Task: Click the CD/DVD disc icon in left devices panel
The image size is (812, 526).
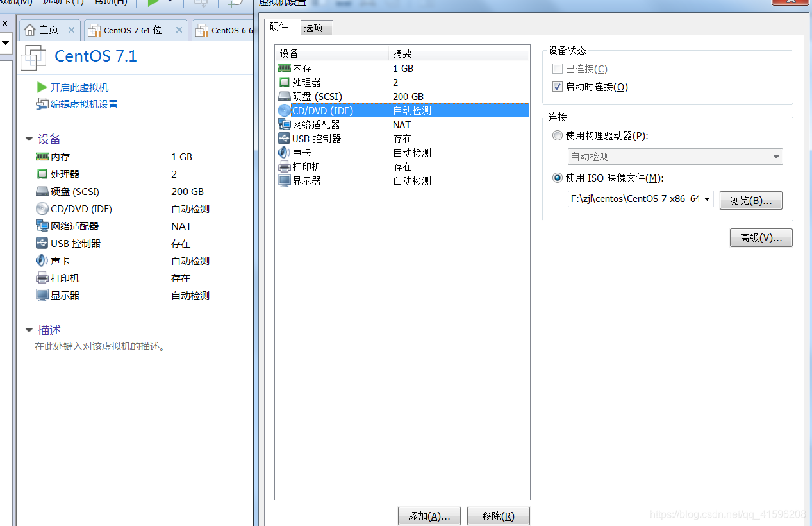Action: click(x=42, y=208)
